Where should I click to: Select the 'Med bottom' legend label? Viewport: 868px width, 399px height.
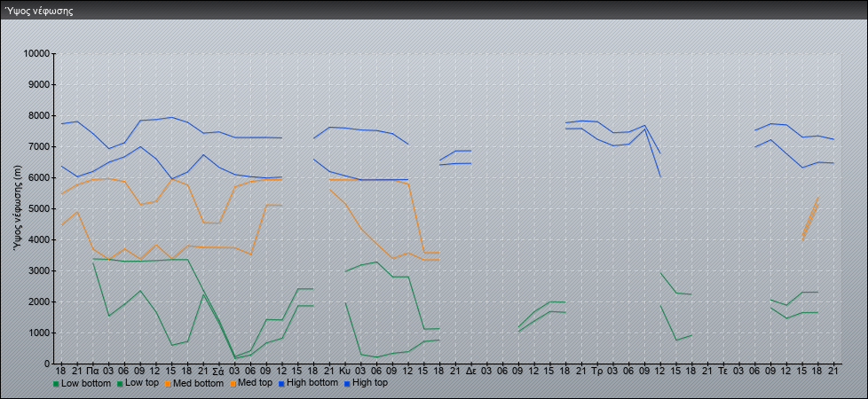click(198, 383)
